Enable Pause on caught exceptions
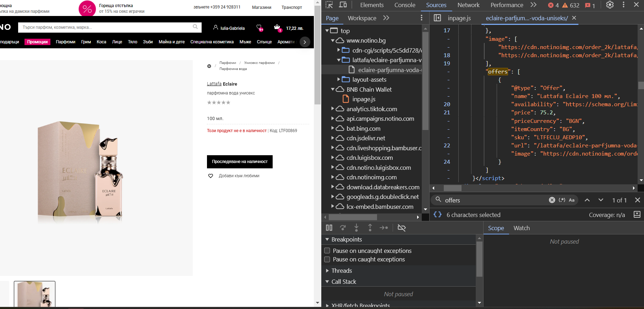644x309 pixels. [x=327, y=259]
